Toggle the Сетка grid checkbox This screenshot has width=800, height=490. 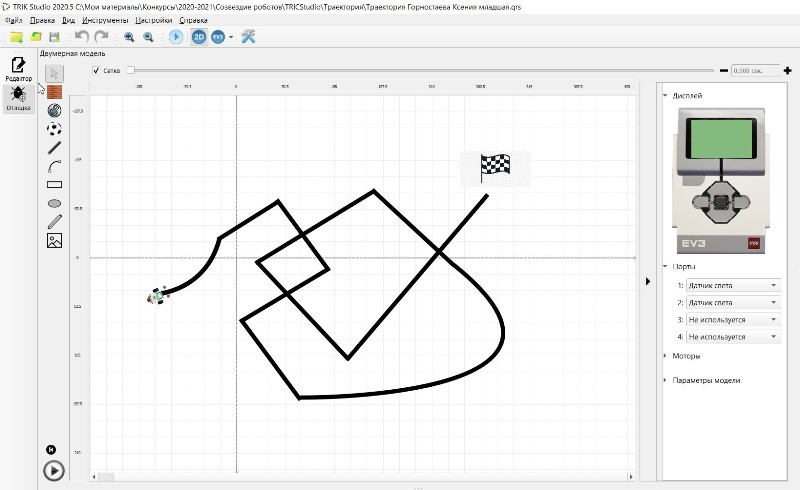click(x=96, y=70)
